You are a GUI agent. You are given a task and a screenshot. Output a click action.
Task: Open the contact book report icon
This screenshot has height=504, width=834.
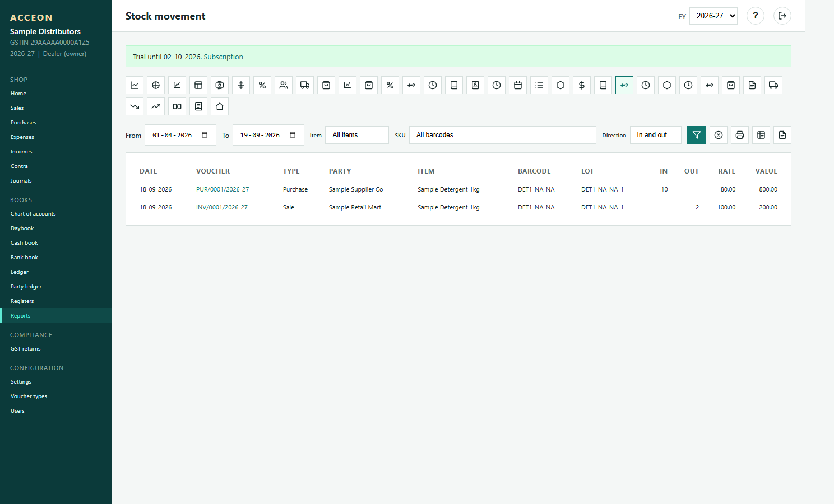coord(475,85)
